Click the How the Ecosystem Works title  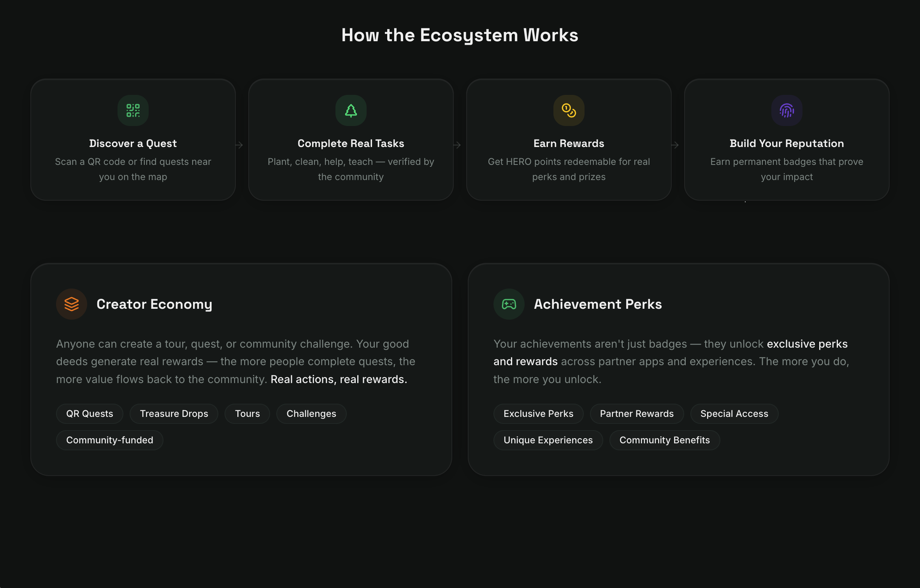tap(460, 35)
